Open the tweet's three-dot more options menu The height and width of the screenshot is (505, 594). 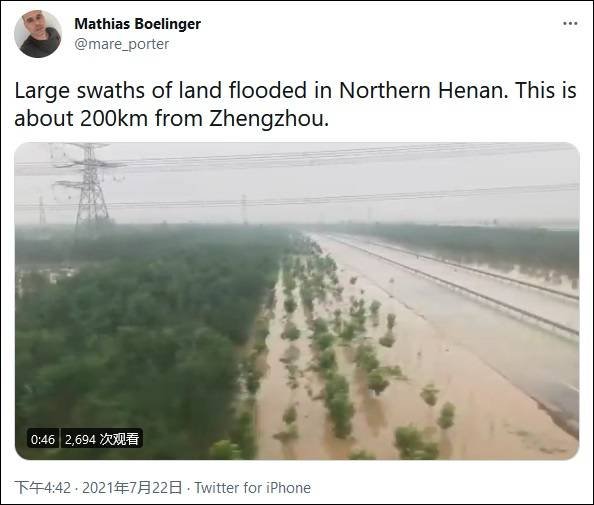(x=570, y=23)
